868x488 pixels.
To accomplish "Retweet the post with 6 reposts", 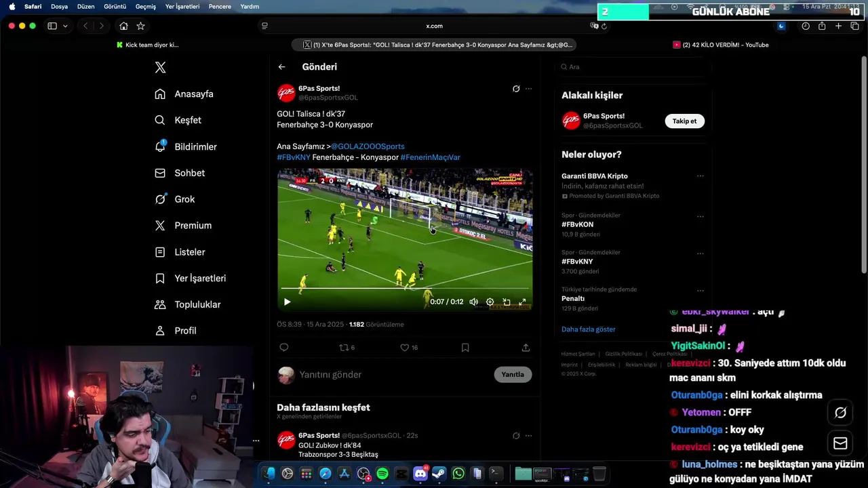I will coord(347,347).
